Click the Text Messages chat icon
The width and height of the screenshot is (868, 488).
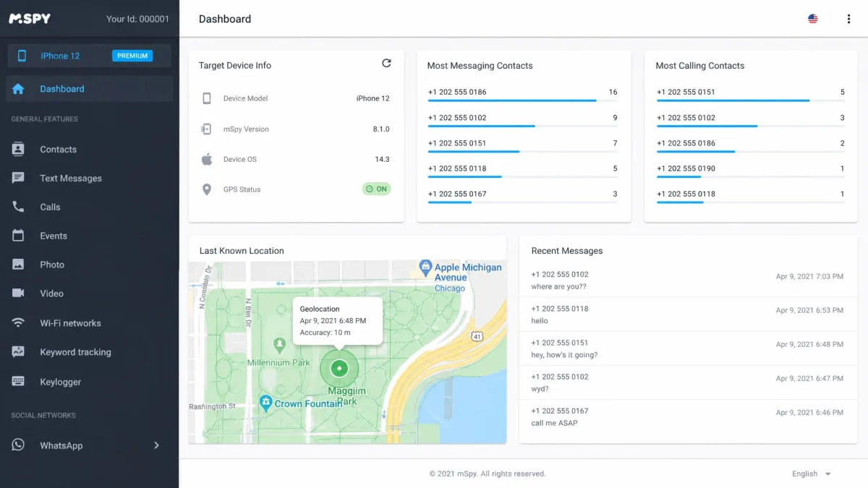(18, 178)
